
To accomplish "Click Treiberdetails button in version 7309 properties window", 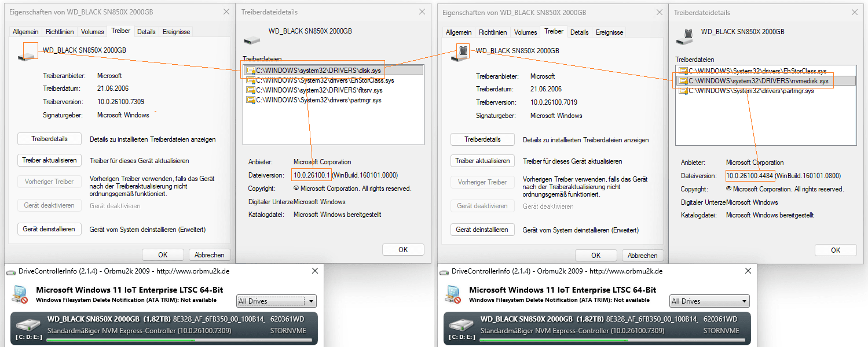I will click(49, 139).
